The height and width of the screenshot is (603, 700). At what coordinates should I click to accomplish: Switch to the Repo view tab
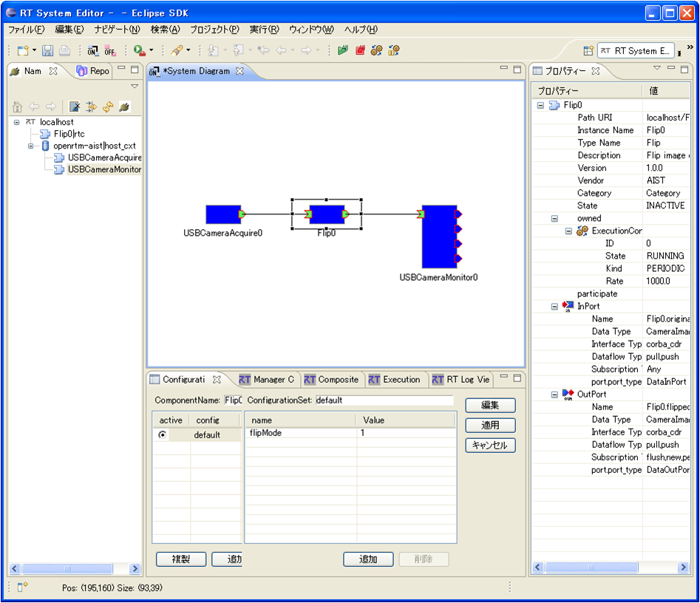click(93, 71)
